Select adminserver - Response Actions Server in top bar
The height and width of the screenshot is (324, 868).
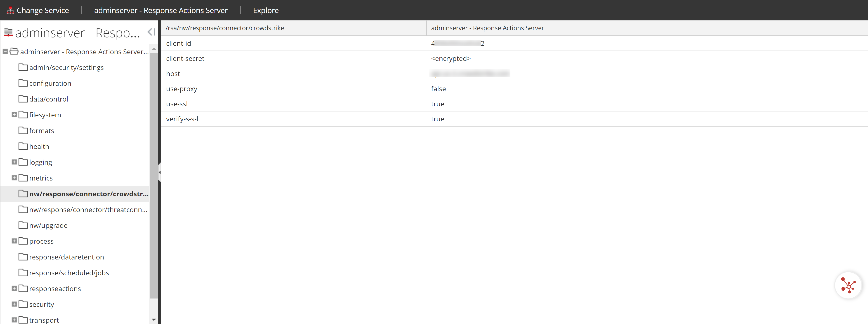(x=161, y=10)
